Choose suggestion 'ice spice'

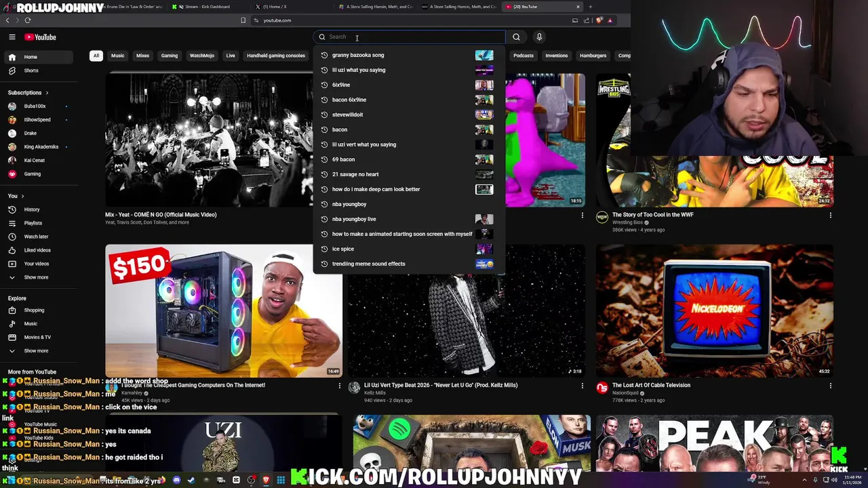click(409, 249)
